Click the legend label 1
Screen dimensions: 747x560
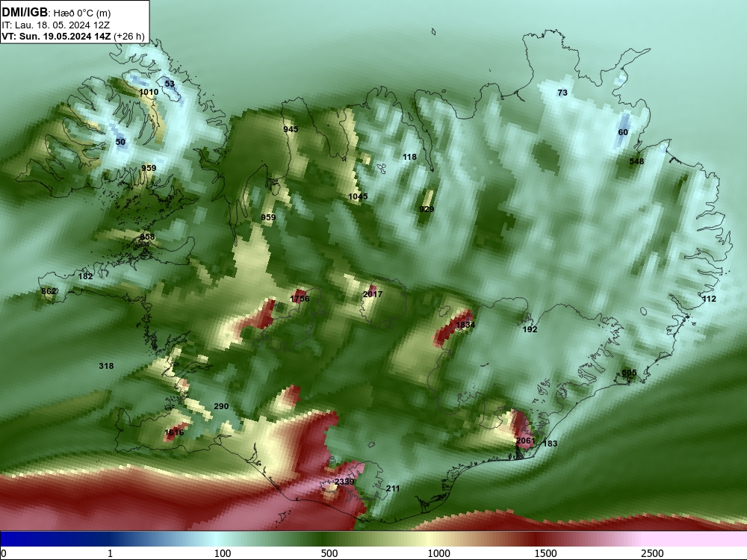(110, 553)
